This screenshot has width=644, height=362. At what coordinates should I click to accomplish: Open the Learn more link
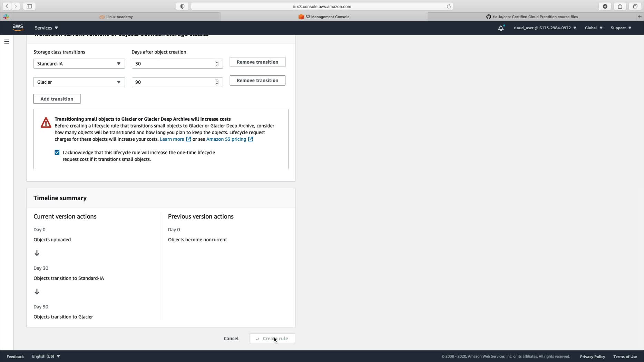tap(172, 139)
